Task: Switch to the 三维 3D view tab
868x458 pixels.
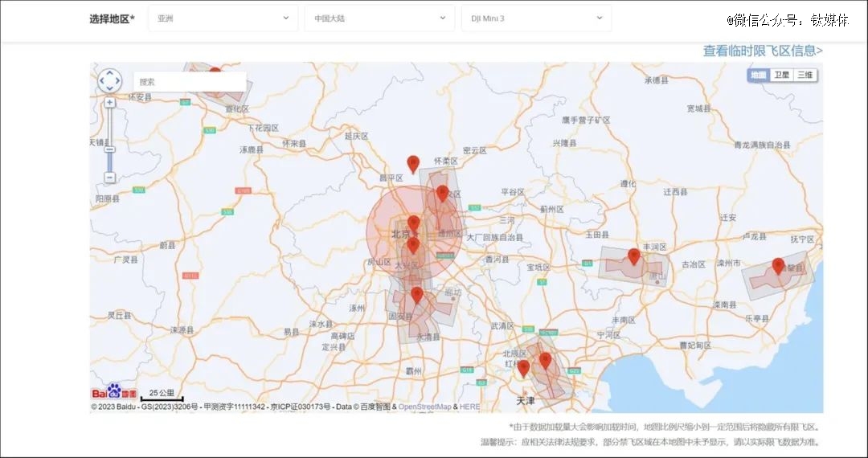Action: pos(805,75)
